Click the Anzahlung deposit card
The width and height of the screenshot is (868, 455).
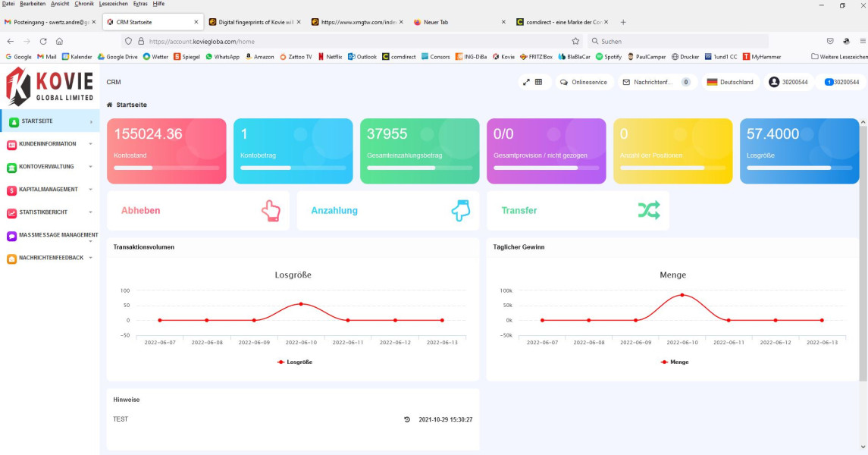click(x=387, y=210)
